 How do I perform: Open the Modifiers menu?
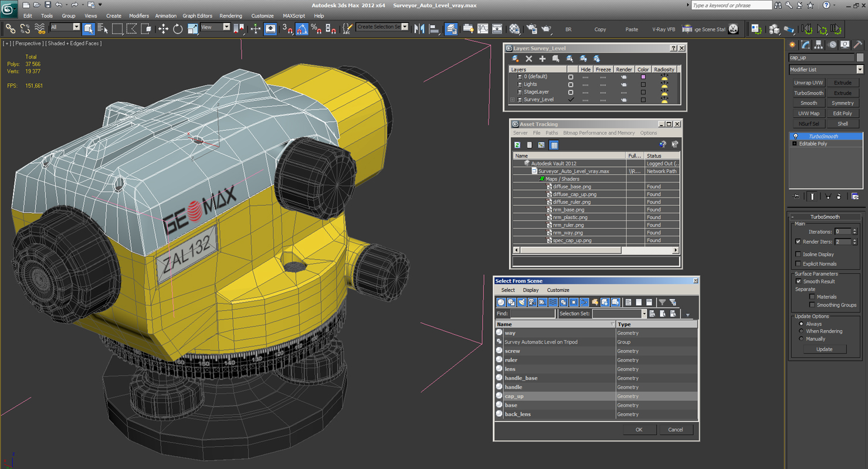139,16
